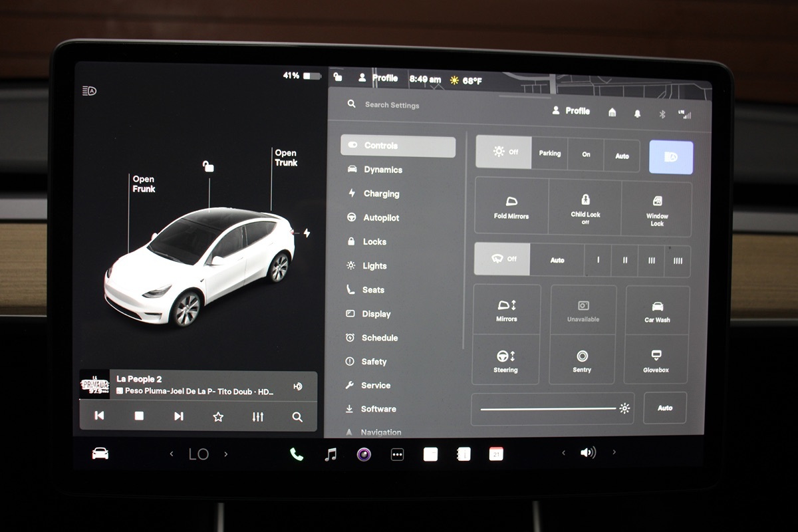Set wipers to Auto
This screenshot has height=532, width=798.
click(557, 260)
